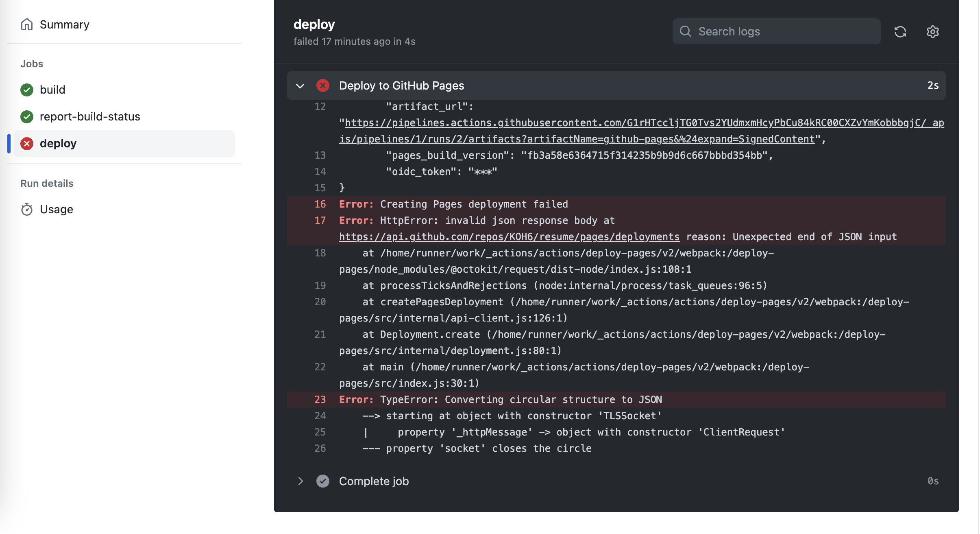Collapse the Deploy to GitHub Pages step

[x=301, y=85]
